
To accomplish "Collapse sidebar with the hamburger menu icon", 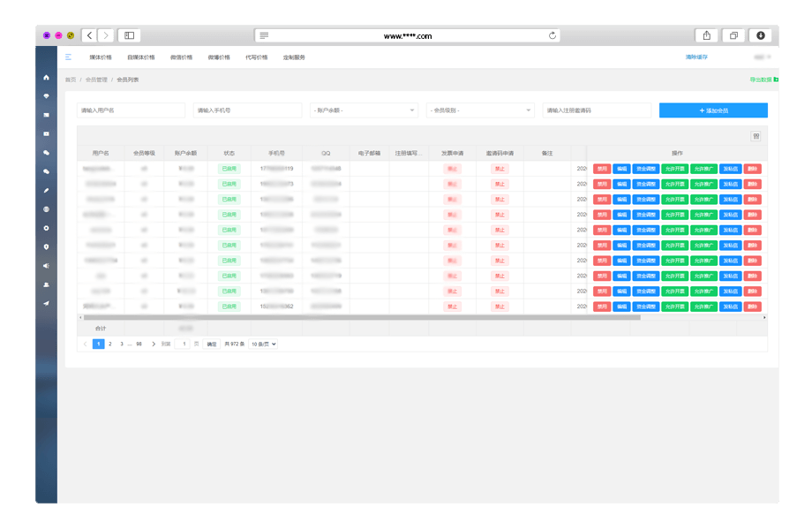I will 68,57.
